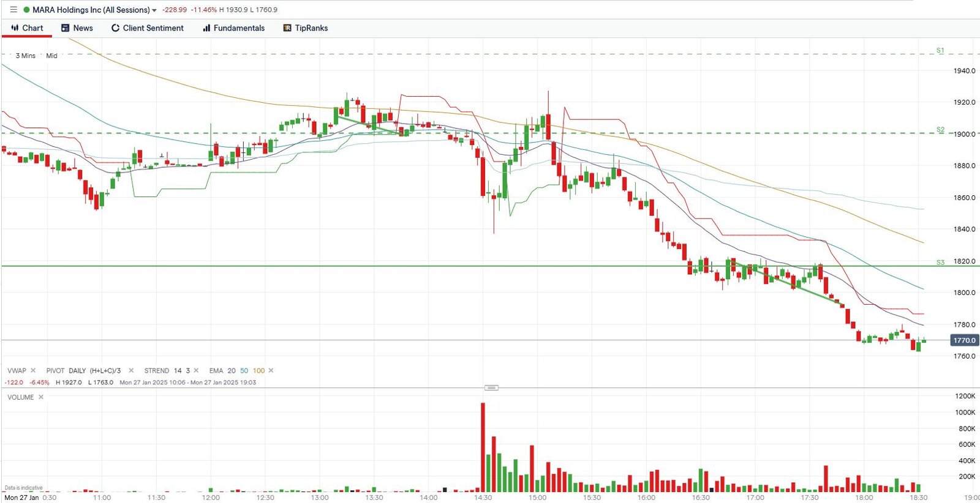Edit the STREND 14 3 indicator settings

coord(167,371)
